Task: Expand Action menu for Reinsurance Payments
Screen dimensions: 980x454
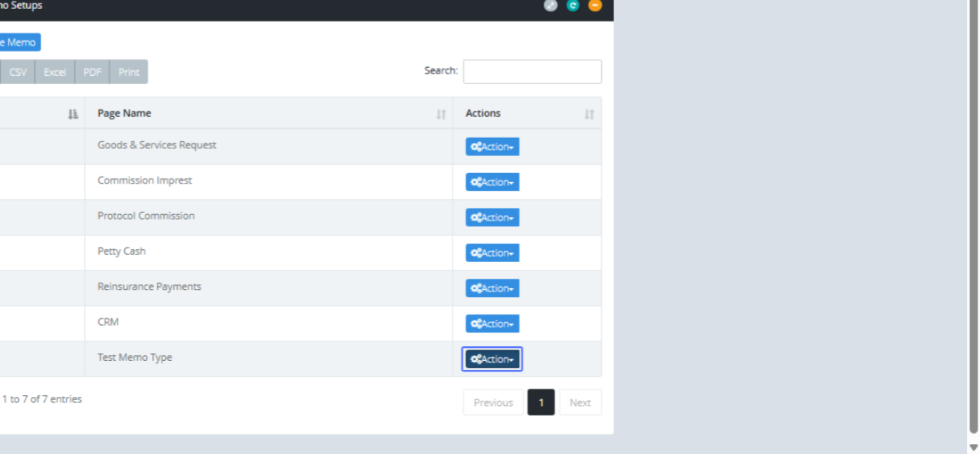Action: tap(492, 288)
